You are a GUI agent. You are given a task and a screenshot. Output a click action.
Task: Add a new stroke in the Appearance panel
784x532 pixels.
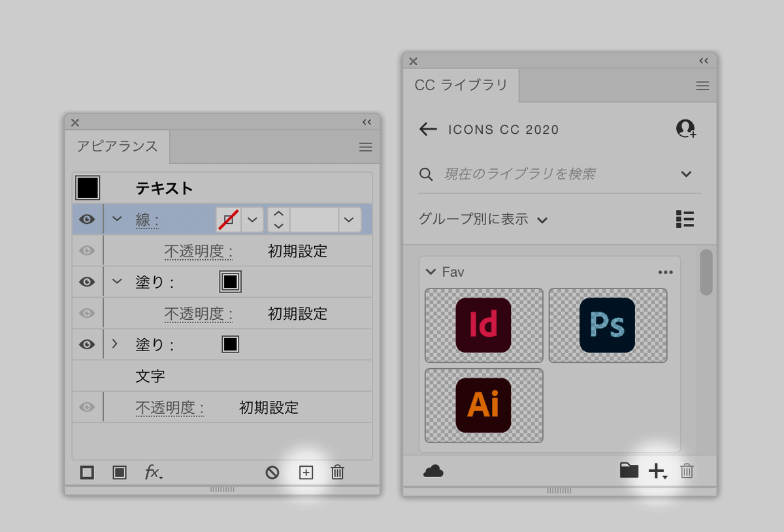(x=87, y=473)
